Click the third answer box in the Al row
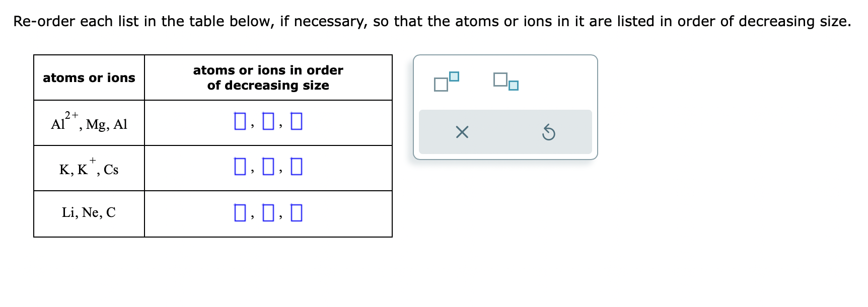The height and width of the screenshot is (307, 868). tap(296, 121)
